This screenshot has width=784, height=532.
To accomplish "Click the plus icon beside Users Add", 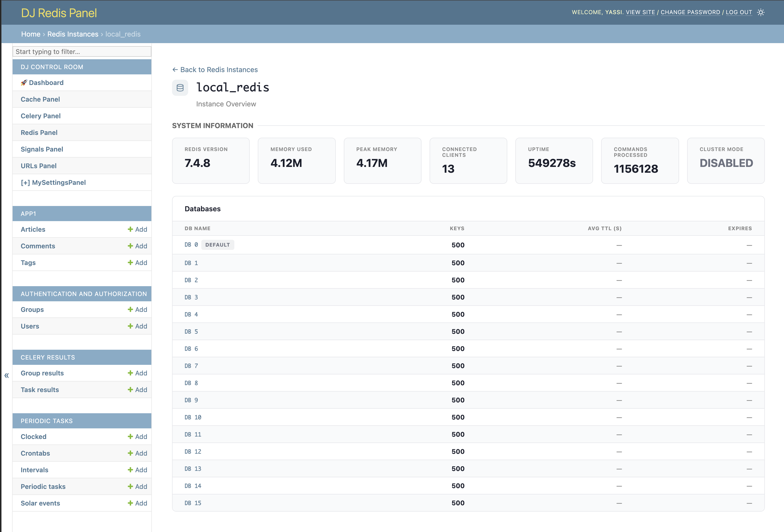I will click(x=130, y=326).
